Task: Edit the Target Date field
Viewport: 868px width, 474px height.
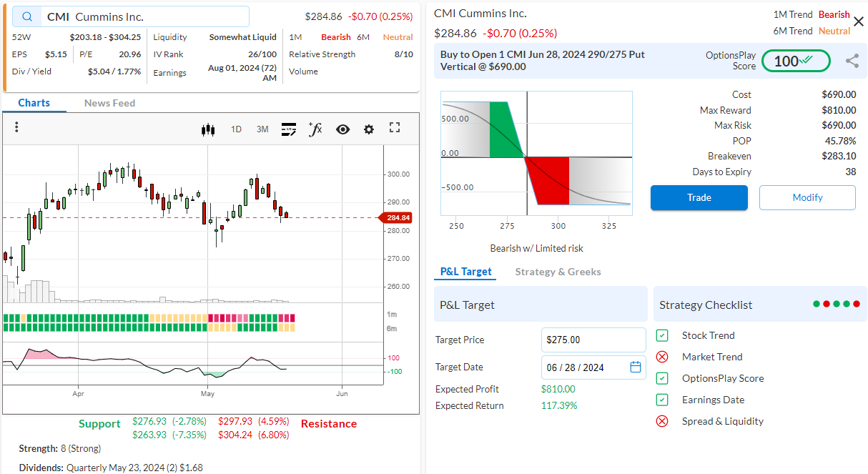Action: (593, 367)
